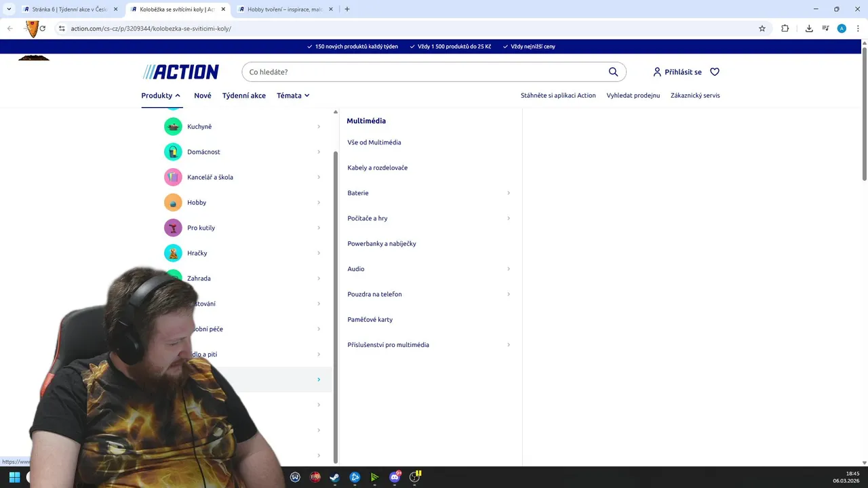Click the Multimédia heading

click(366, 121)
